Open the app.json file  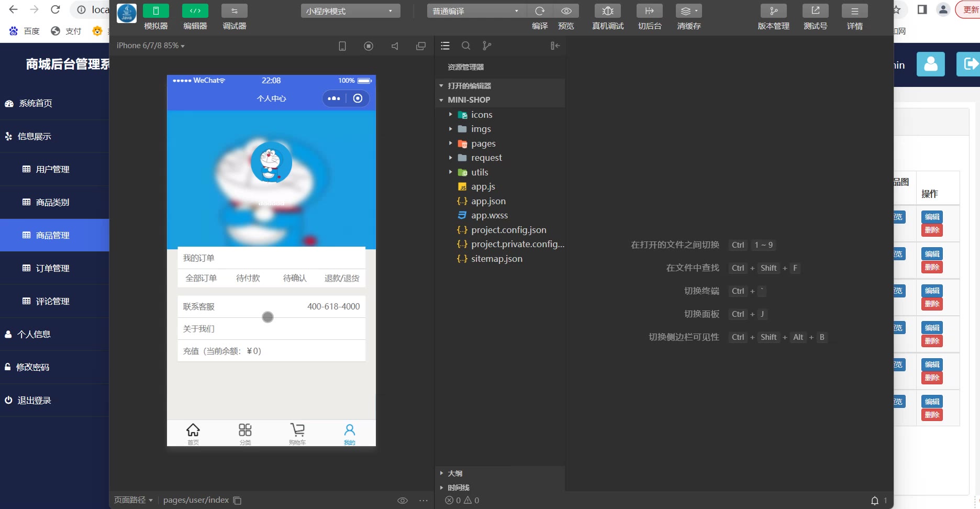(500, 201)
